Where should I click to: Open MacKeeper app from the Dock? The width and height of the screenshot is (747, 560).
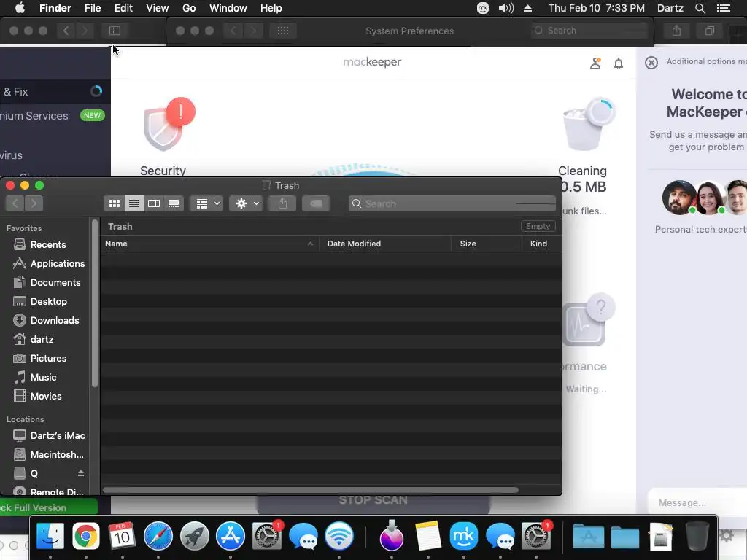point(463,536)
